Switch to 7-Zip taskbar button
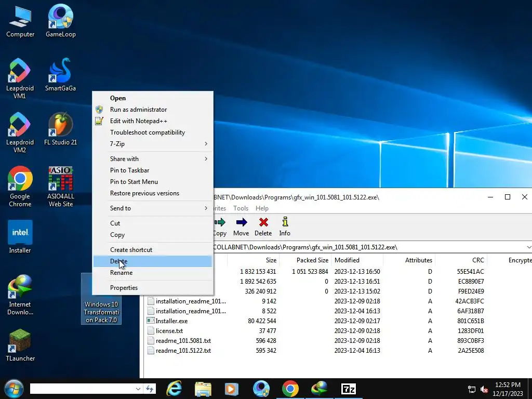 pyautogui.click(x=348, y=389)
